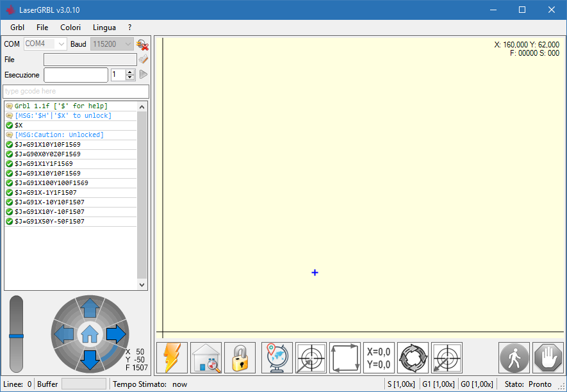This screenshot has height=392, width=567.
Task: Select the $J=G91X100Y100F1569 line
Action: 71,183
